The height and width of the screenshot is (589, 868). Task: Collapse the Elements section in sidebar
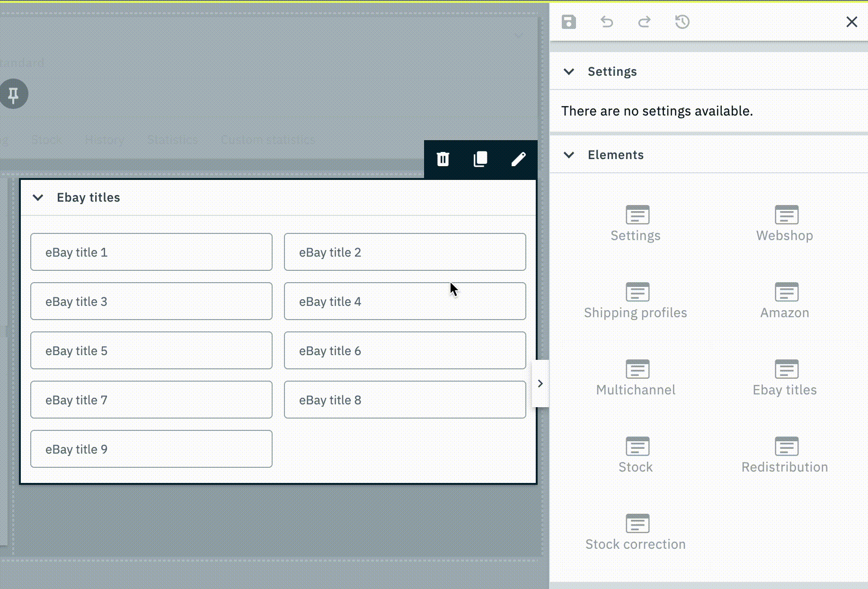click(569, 155)
